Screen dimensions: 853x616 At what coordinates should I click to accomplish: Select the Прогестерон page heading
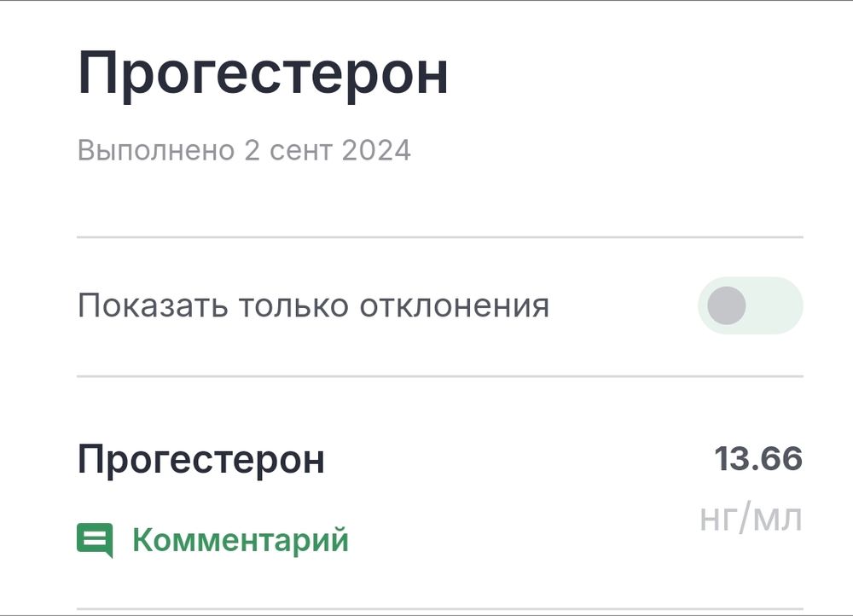[x=262, y=73]
